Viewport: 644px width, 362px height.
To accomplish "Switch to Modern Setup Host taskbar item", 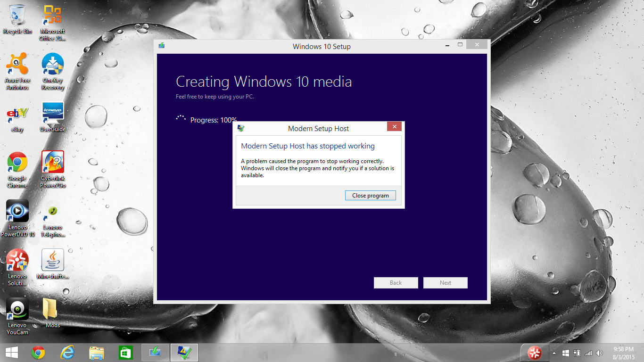I will [x=184, y=352].
